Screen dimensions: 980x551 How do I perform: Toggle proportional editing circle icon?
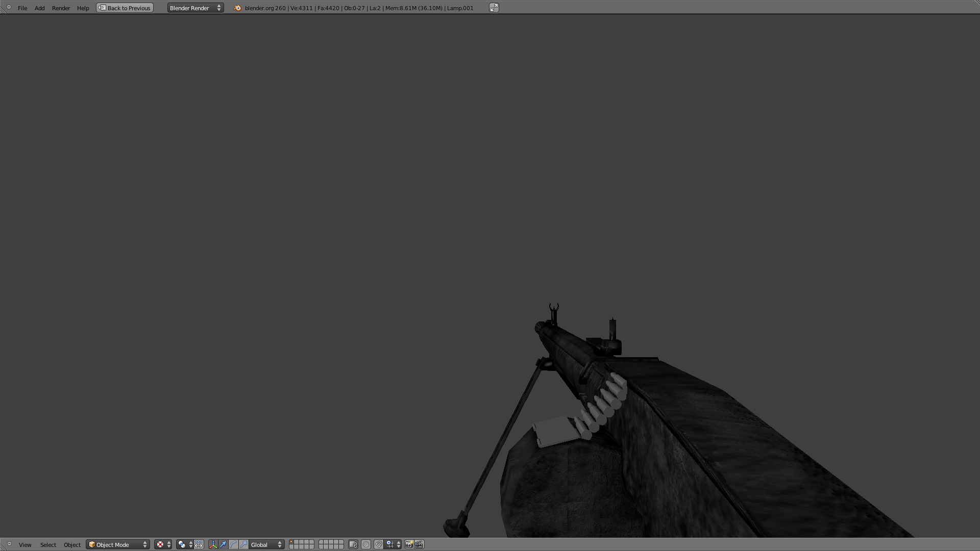pos(366,545)
